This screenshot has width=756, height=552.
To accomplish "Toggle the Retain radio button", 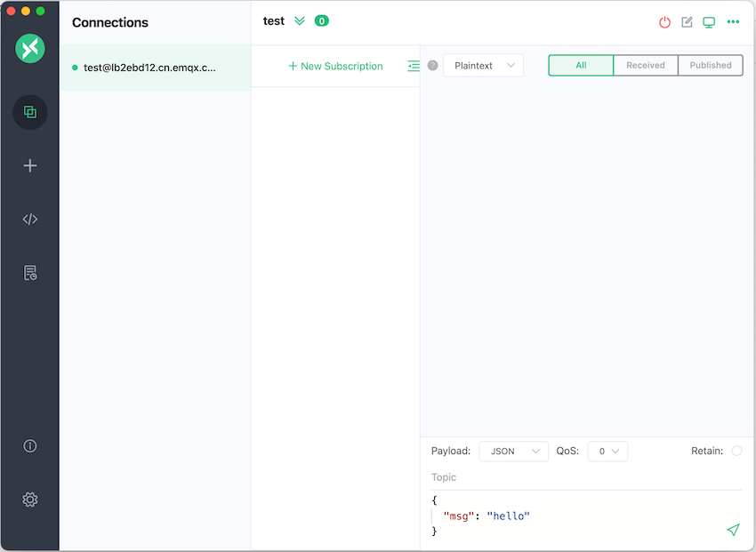I will pyautogui.click(x=736, y=452).
